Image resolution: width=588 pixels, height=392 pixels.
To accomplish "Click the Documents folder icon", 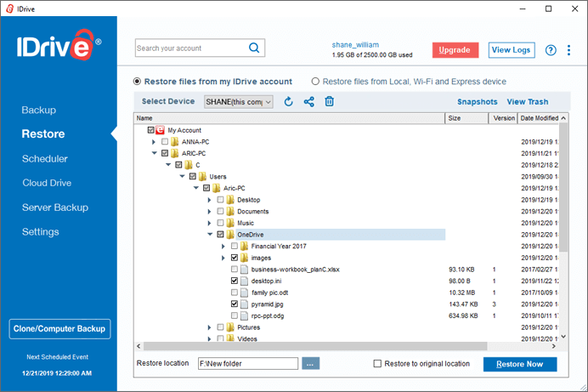I will click(x=230, y=211).
